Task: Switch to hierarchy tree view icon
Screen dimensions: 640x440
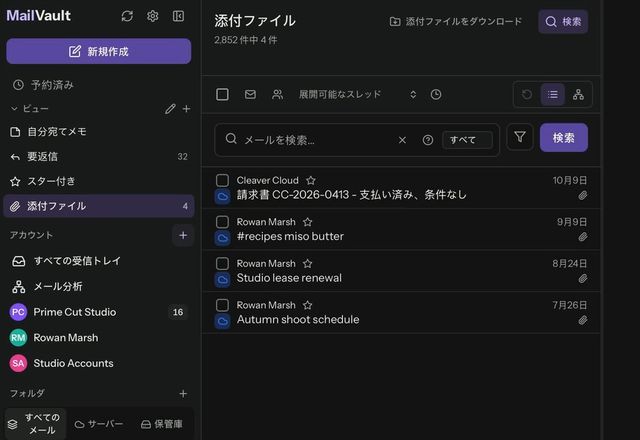Action: point(578,95)
